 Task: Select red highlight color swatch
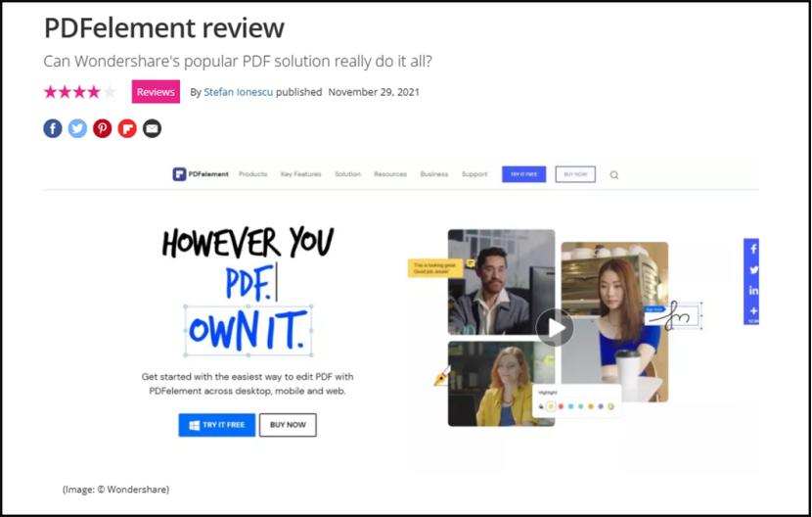coord(561,406)
